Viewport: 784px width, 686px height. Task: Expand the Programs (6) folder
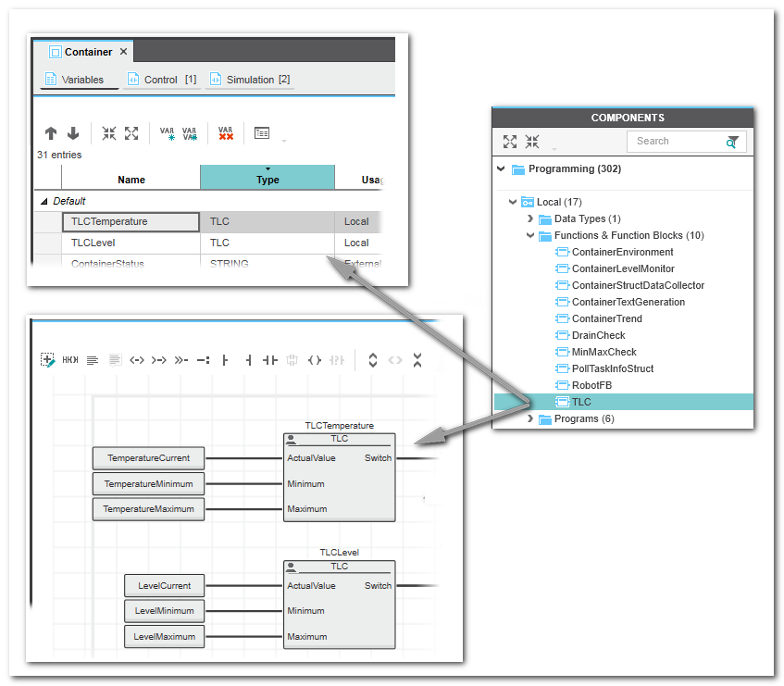[530, 418]
